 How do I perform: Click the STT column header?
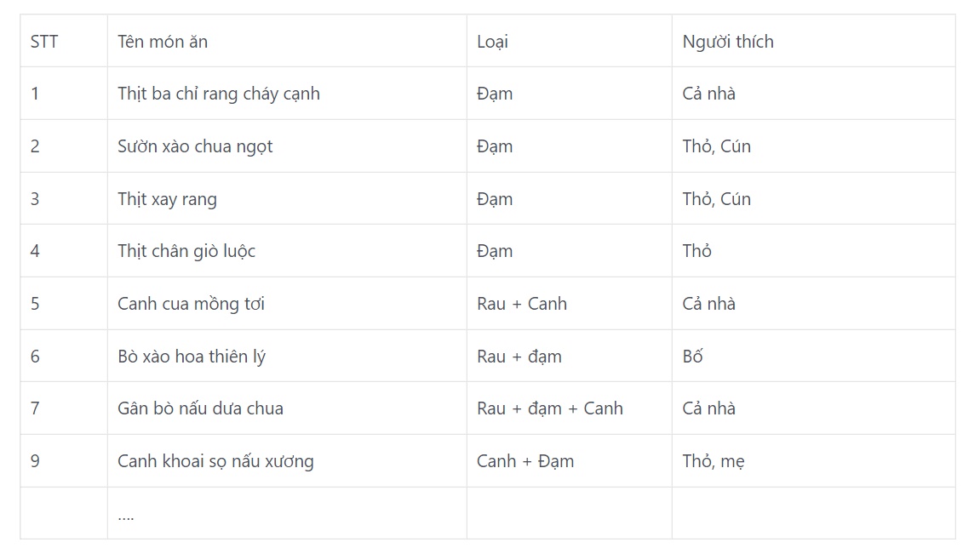pos(64,41)
